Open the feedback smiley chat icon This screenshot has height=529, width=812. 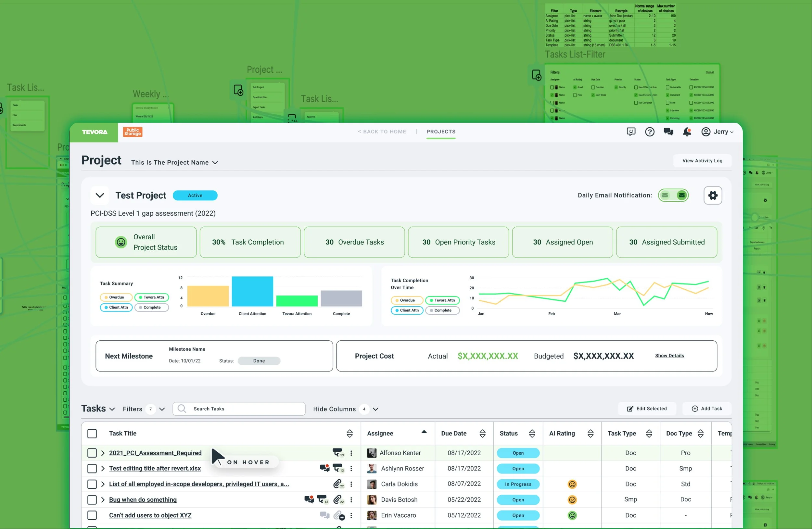(x=631, y=132)
